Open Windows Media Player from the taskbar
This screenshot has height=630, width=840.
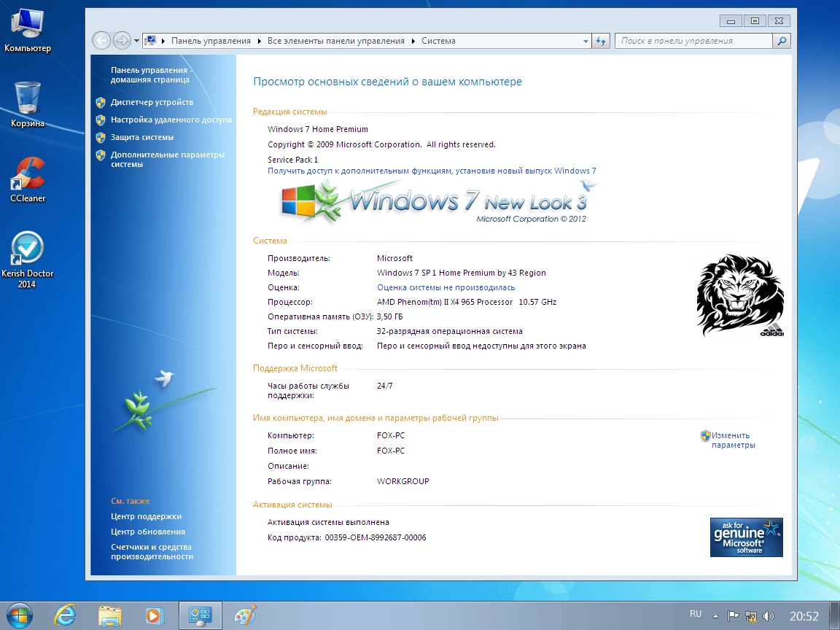click(155, 615)
